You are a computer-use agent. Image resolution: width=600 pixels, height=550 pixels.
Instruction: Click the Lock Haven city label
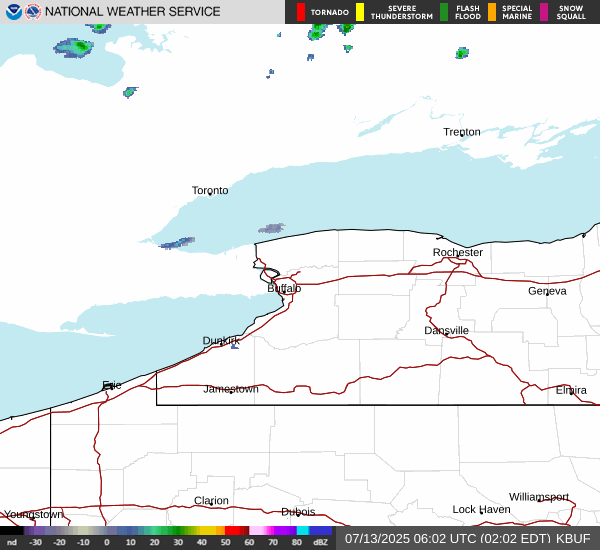[x=481, y=509]
